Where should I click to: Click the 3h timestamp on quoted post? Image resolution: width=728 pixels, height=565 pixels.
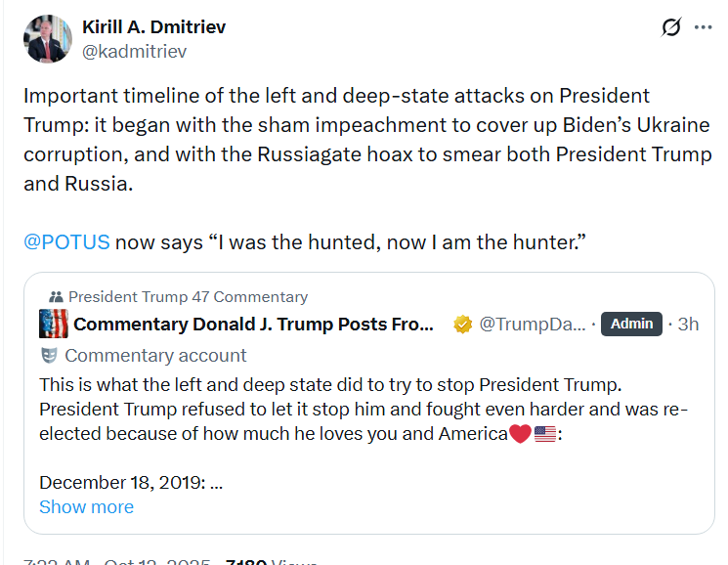[688, 325]
